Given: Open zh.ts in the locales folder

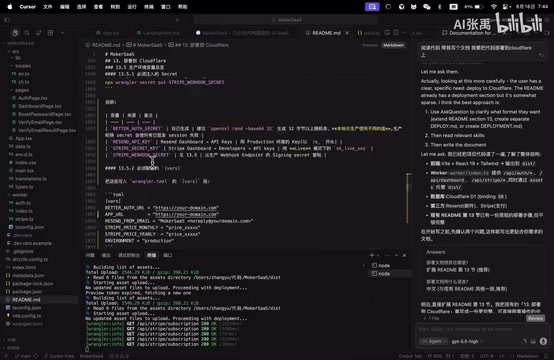Looking at the screenshot, I should pyautogui.click(x=23, y=82).
